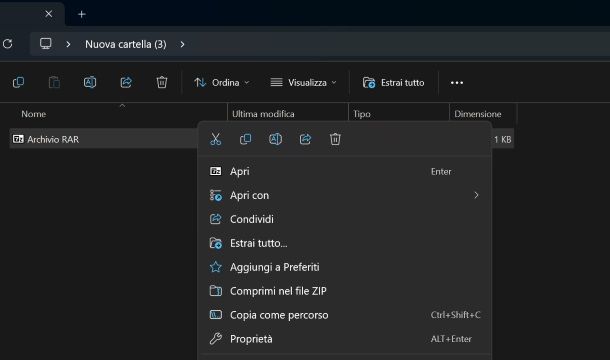Sort by Nome column header
Viewport: 610px width, 360px height.
pyautogui.click(x=33, y=114)
